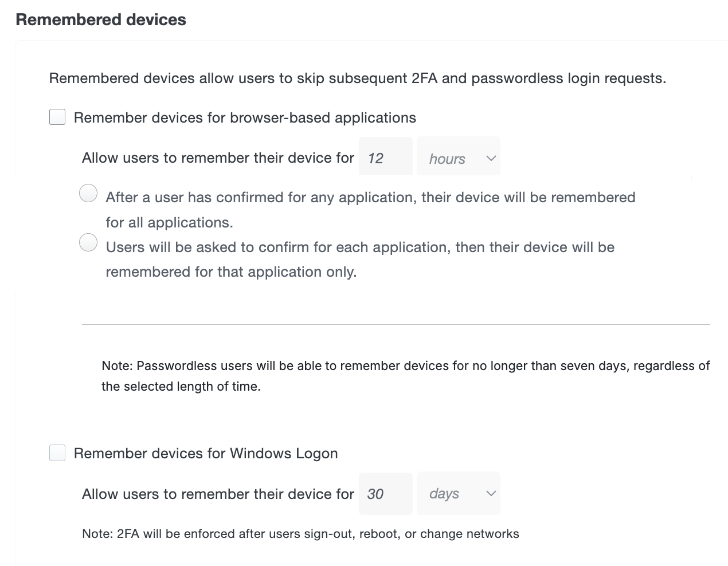Click the 2FA enforcement note text
Viewport: 728px width, 566px height.
click(300, 533)
